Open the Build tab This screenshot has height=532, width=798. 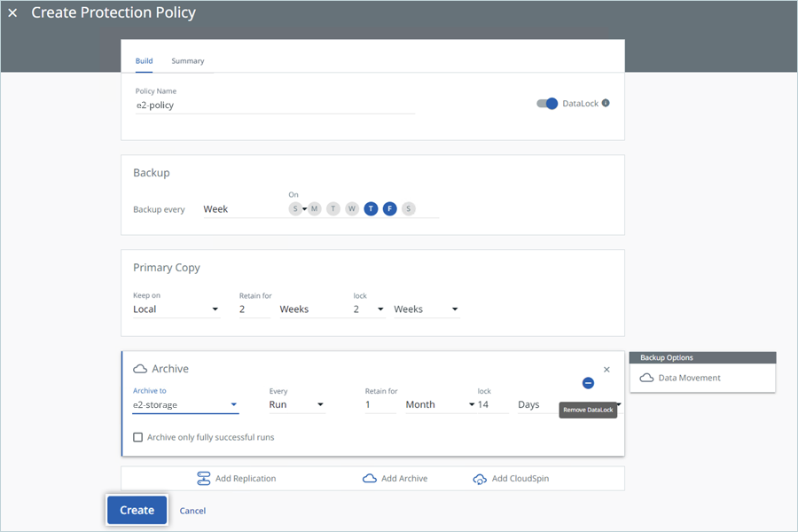[x=144, y=61]
